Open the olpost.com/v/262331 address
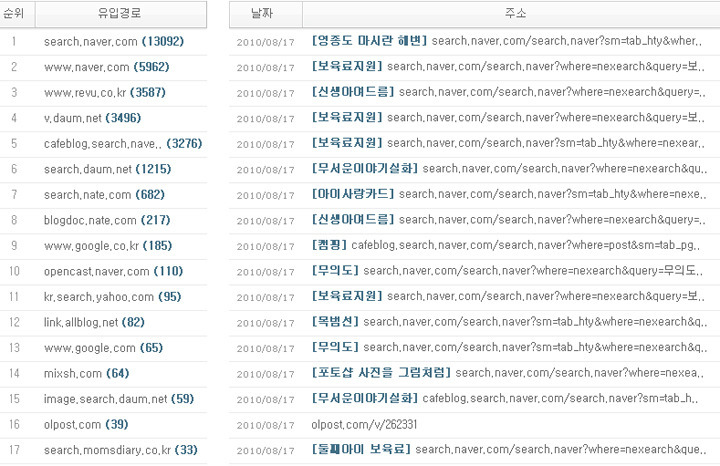 tap(364, 424)
